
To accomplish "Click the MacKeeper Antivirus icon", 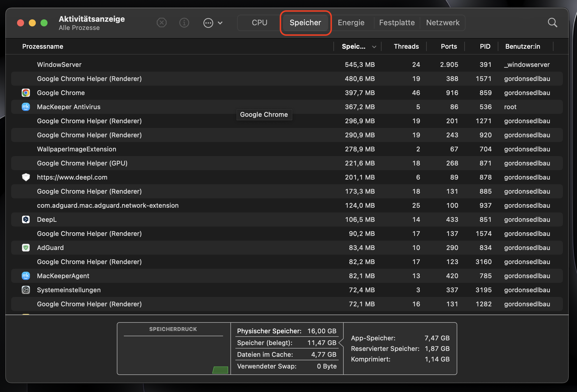I will point(26,107).
